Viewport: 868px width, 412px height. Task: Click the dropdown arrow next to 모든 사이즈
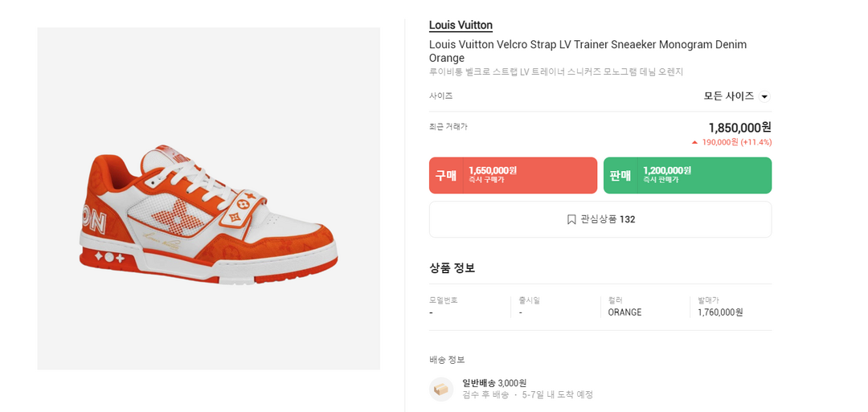(x=764, y=96)
